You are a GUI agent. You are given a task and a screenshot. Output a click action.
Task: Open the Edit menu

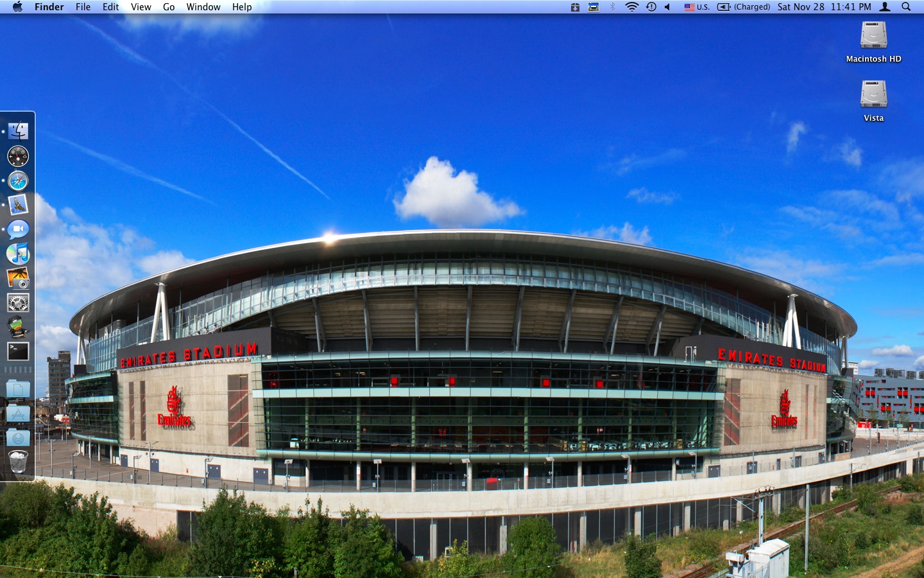click(110, 6)
